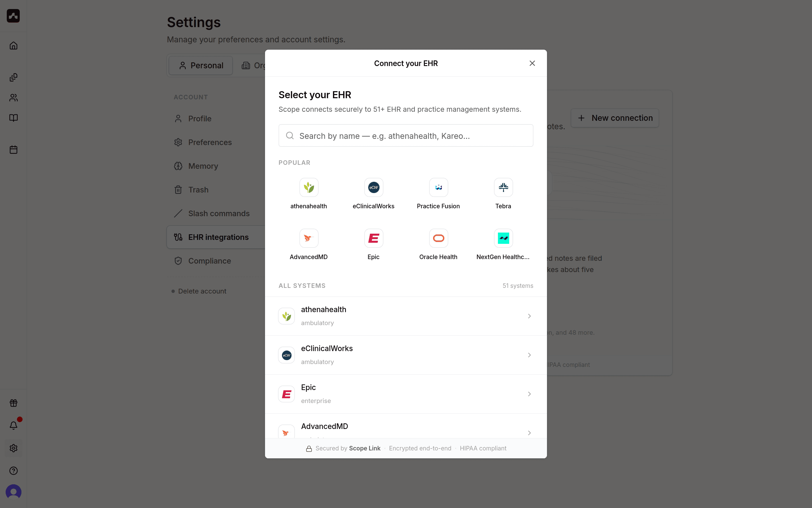
Task: Switch to the Organization tab
Action: (x=253, y=65)
